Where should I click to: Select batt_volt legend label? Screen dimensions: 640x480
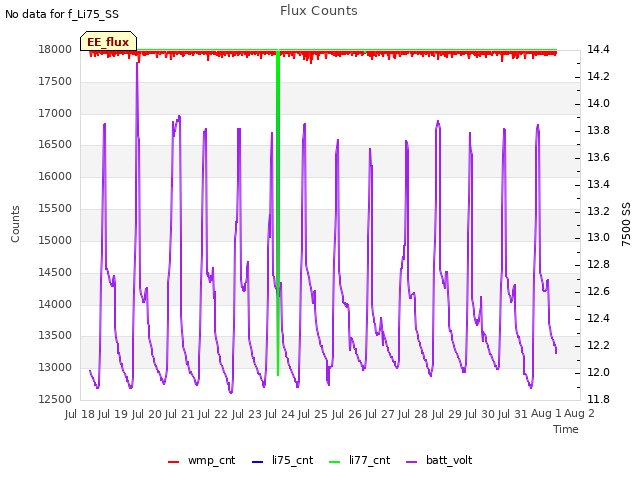[449, 460]
